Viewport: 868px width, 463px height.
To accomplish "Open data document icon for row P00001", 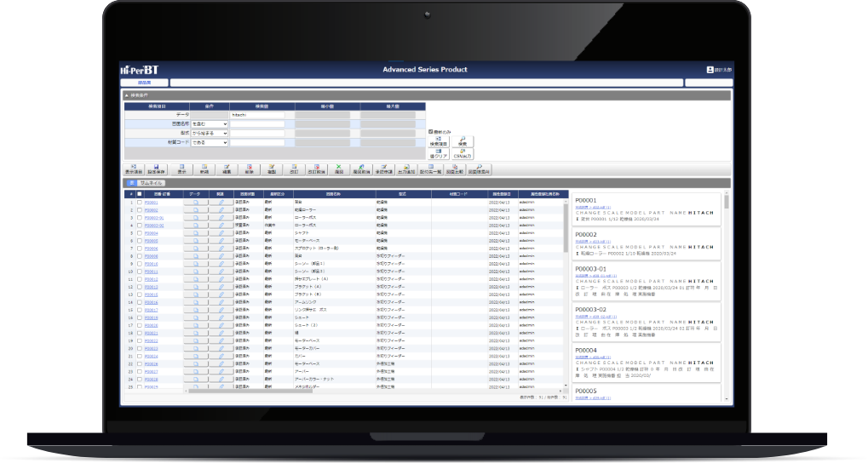I will tap(195, 203).
